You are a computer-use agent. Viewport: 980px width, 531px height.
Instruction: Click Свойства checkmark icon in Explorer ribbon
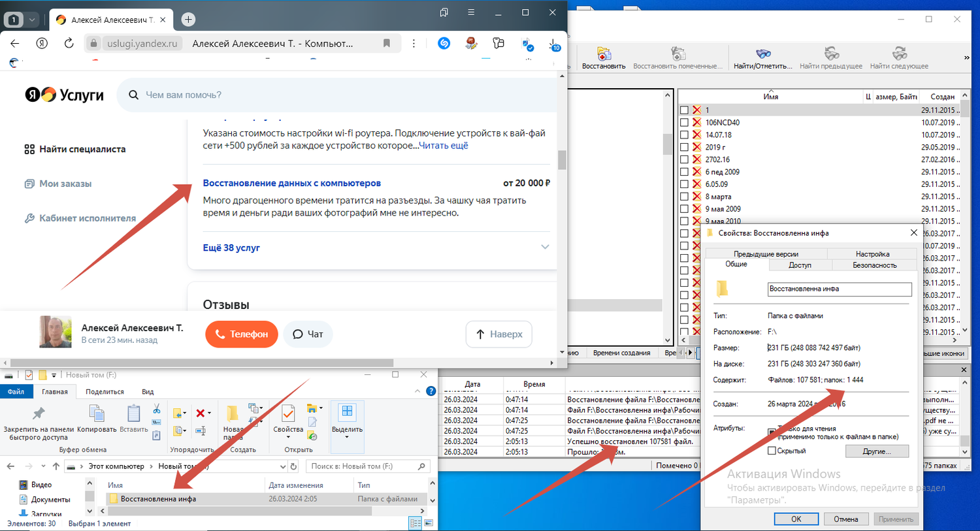pyautogui.click(x=287, y=413)
